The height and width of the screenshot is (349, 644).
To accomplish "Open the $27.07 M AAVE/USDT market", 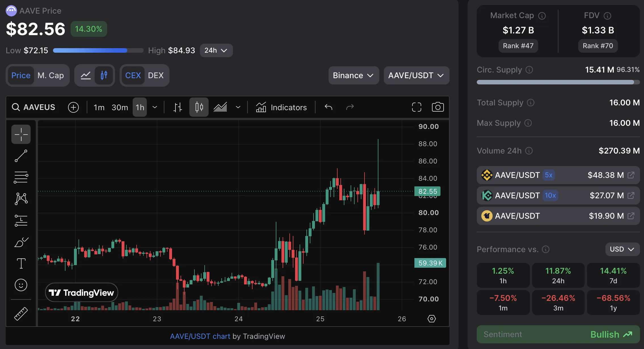I will 558,195.
